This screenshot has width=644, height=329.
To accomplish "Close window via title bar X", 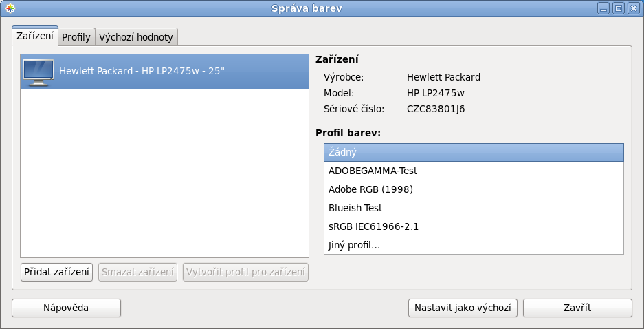I will pyautogui.click(x=633, y=8).
